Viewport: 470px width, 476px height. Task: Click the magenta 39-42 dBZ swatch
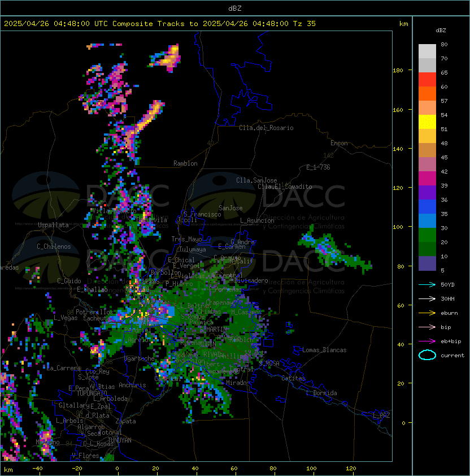(x=427, y=179)
